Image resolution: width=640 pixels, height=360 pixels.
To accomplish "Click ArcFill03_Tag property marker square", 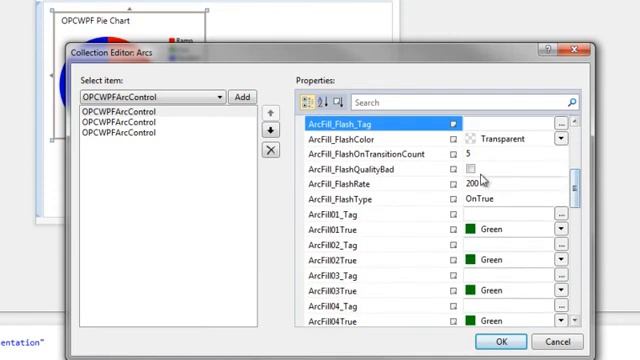I will (x=453, y=276).
